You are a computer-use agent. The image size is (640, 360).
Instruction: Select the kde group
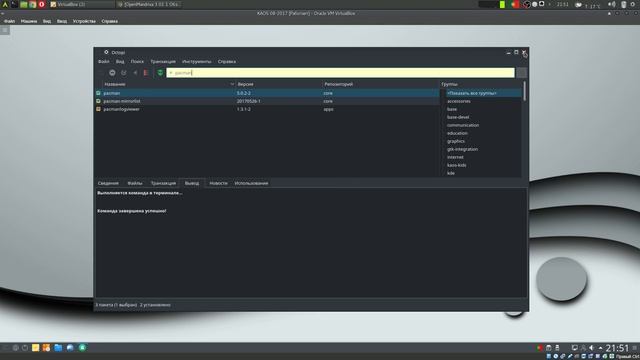451,173
